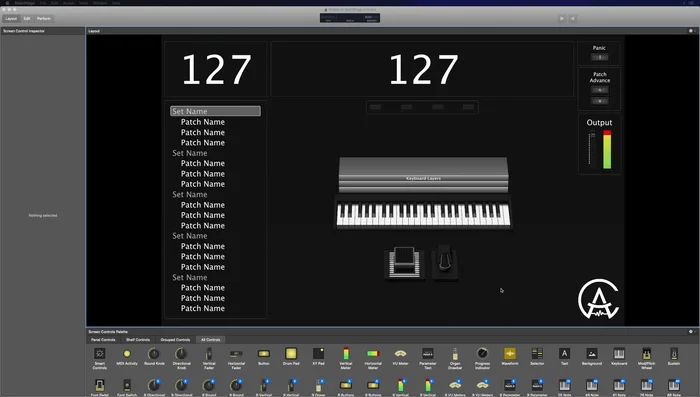The height and width of the screenshot is (397, 700).
Task: Pick the single VU Meter control icon
Action: tap(400, 354)
